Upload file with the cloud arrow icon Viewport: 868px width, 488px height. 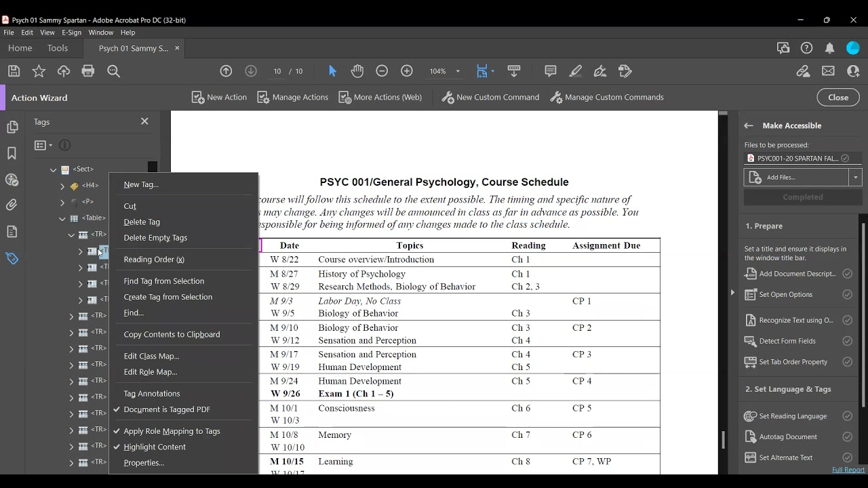click(64, 71)
